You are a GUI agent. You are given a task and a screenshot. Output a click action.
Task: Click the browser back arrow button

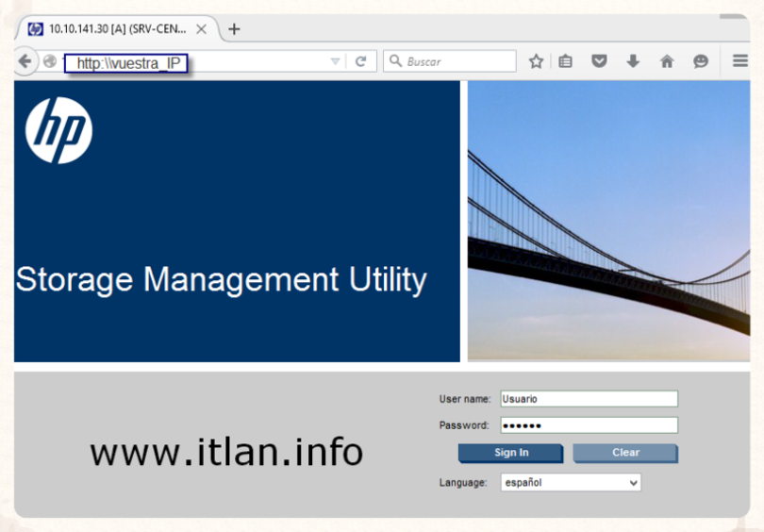(x=25, y=61)
